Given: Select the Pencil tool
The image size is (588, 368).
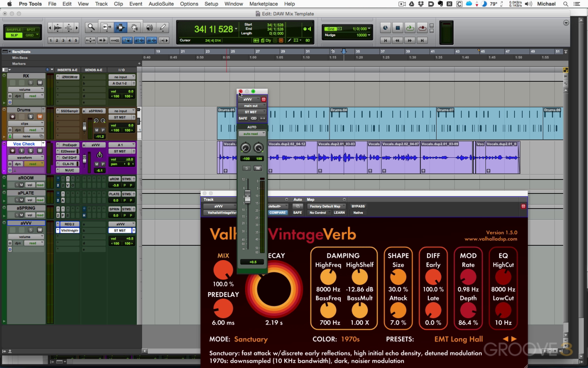Looking at the screenshot, I should pos(163,27).
